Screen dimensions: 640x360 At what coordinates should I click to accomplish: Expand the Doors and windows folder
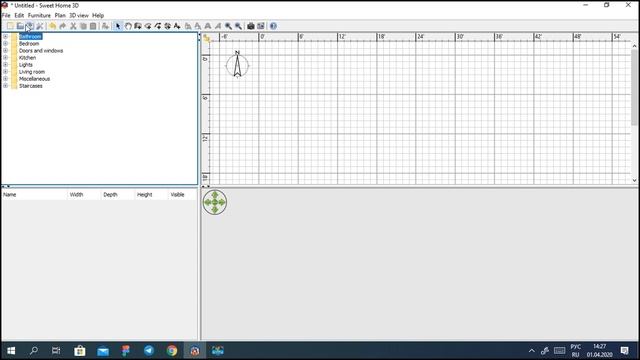(x=5, y=51)
